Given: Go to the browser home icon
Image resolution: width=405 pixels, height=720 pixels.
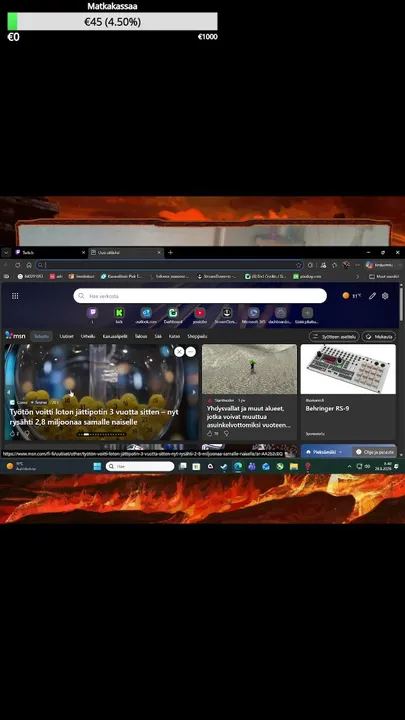Looking at the screenshot, I should pos(29,265).
